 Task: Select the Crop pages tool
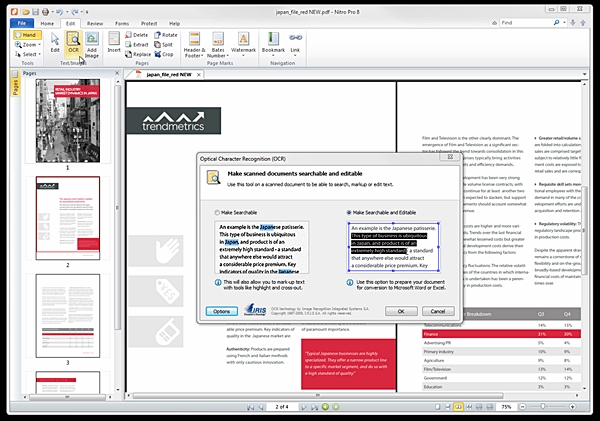164,54
